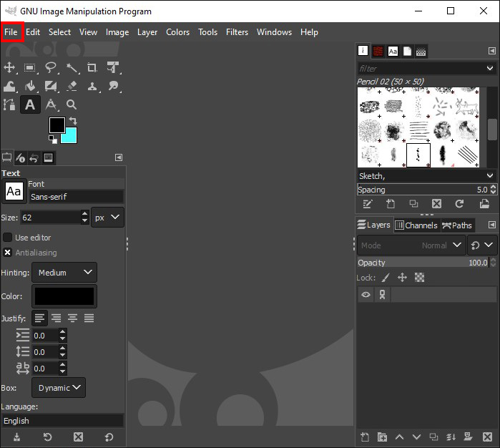
Task: Activate the Zoom magnifier tool
Action: [72, 105]
